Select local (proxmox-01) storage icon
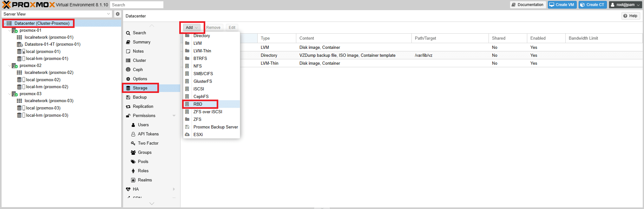The width and height of the screenshot is (644, 209). click(21, 51)
